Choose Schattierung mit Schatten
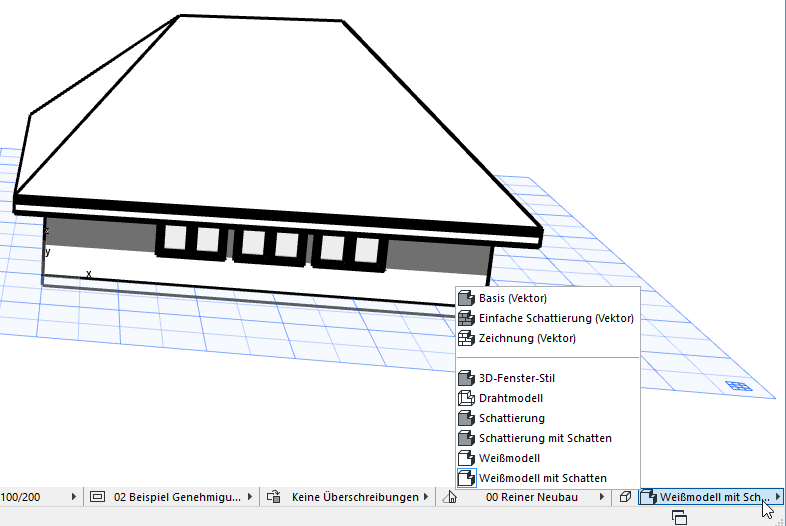 point(547,438)
